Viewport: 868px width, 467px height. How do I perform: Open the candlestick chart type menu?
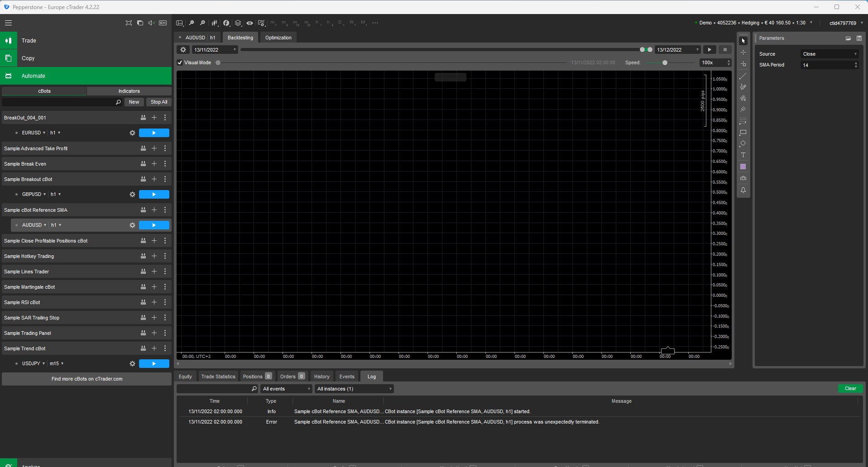coord(214,23)
